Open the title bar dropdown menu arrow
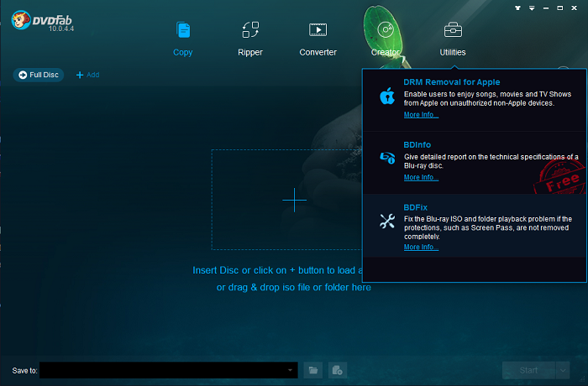588x386 pixels. coord(532,8)
